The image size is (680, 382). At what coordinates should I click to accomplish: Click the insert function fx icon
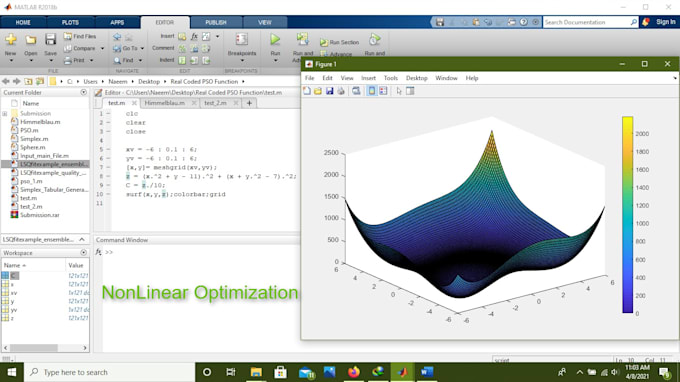(194, 36)
